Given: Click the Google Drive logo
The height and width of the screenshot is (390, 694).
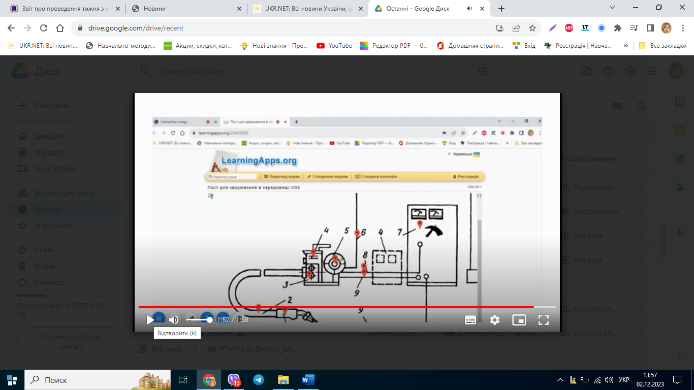Looking at the screenshot, I should click(x=20, y=71).
